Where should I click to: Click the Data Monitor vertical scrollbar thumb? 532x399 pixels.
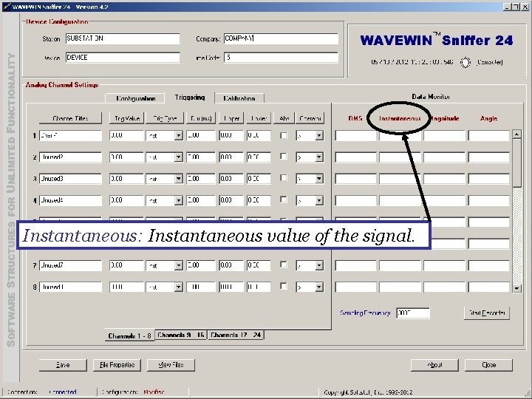pos(516,163)
